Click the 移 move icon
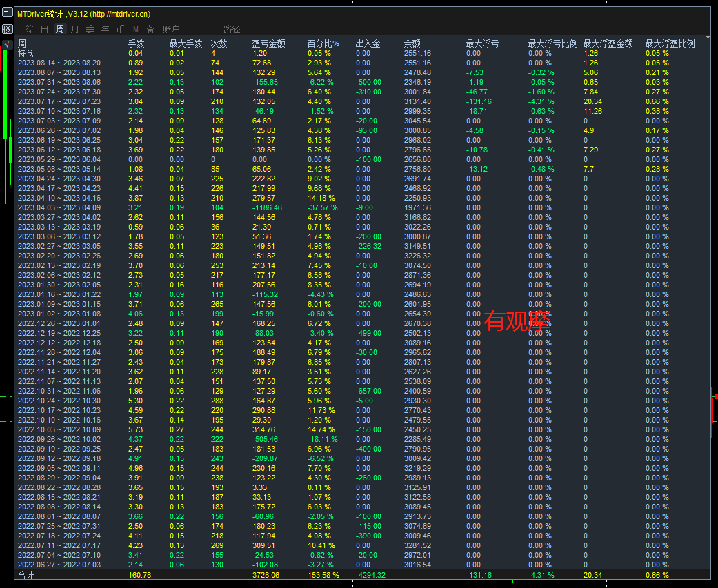 point(8,29)
